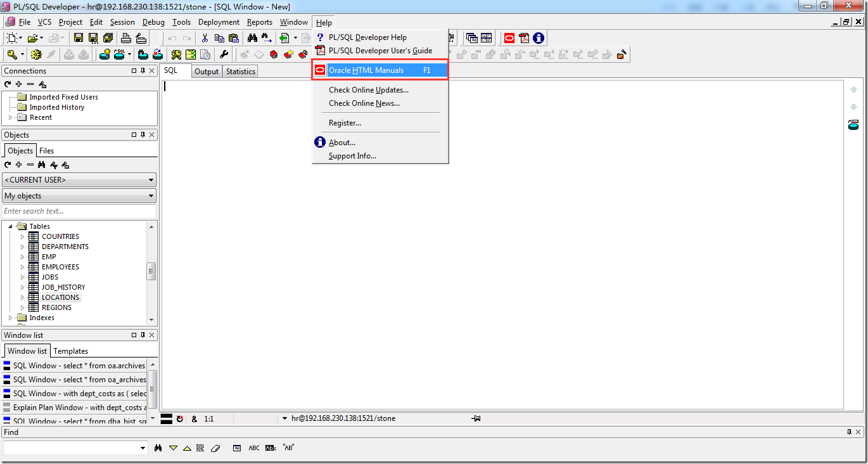
Task: Open the Find text history dropdown
Action: [x=143, y=448]
